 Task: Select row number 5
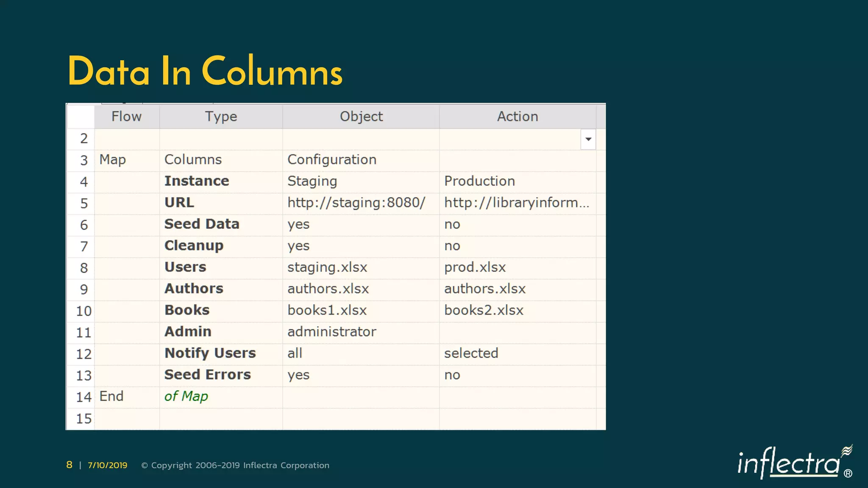(81, 204)
